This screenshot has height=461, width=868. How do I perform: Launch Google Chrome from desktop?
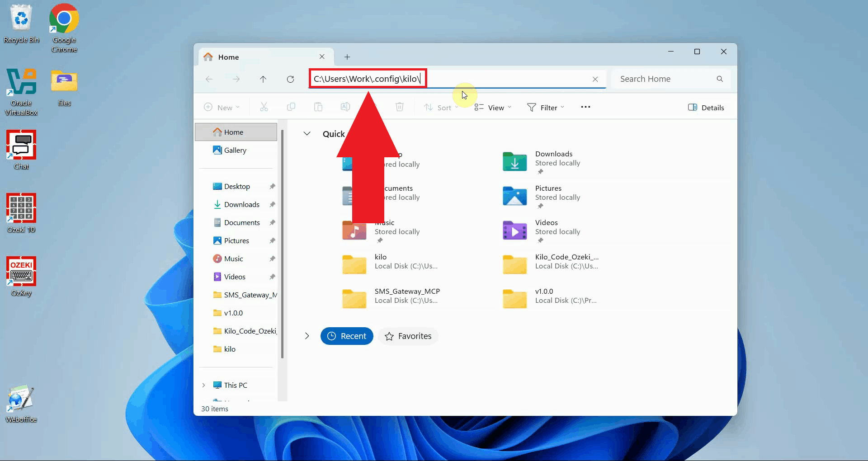coord(64,28)
